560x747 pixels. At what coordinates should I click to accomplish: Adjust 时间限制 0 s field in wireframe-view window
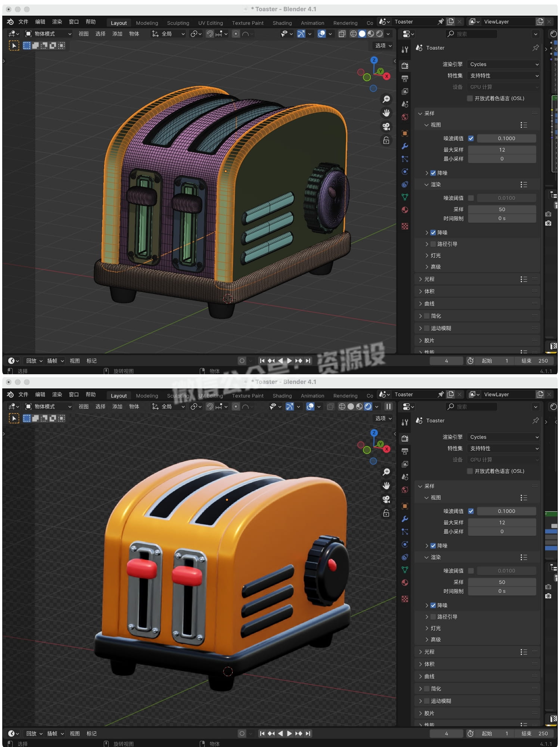pos(502,218)
